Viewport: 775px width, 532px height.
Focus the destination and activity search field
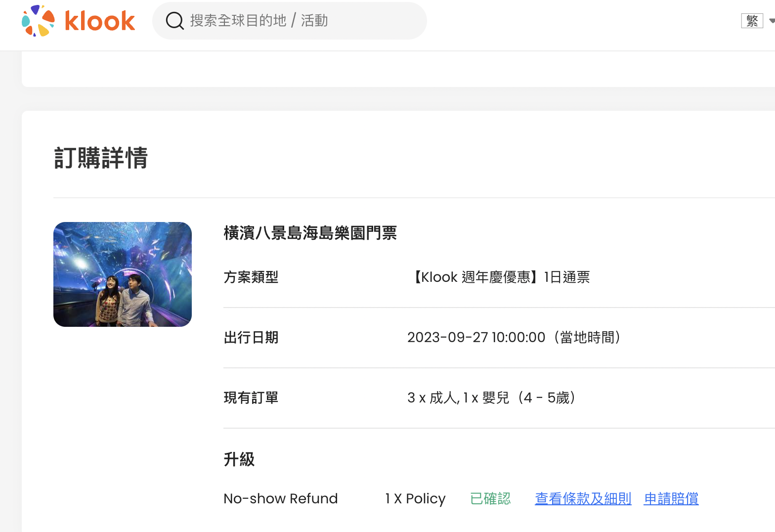point(289,21)
